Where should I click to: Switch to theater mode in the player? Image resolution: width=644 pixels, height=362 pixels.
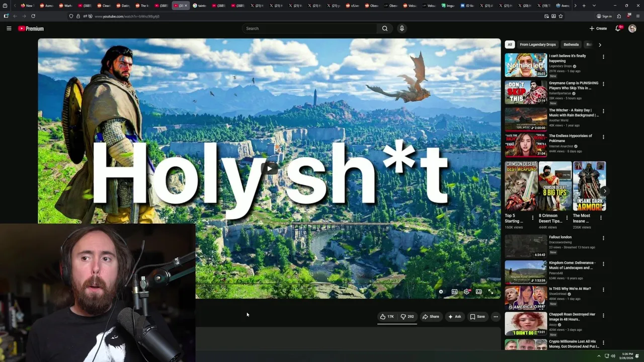click(x=479, y=292)
